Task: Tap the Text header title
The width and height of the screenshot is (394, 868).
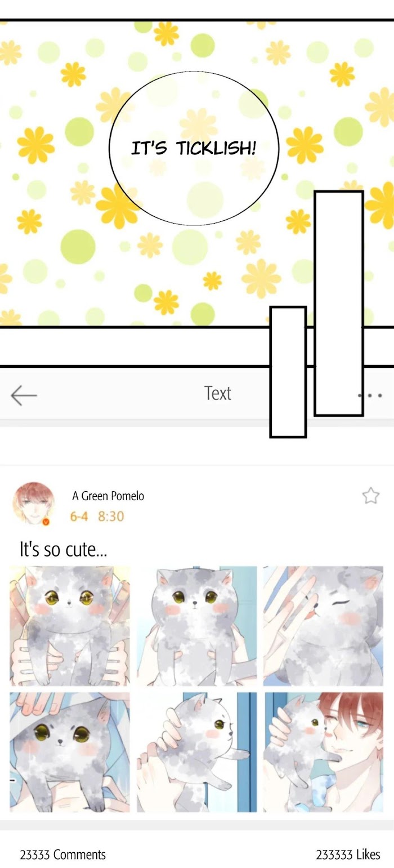Action: click(217, 393)
